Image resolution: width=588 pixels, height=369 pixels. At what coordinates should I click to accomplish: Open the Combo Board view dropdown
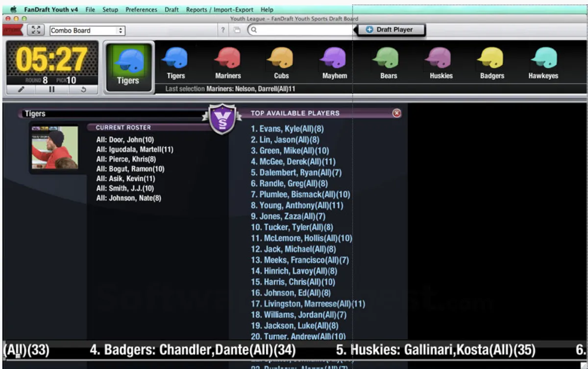coord(87,30)
